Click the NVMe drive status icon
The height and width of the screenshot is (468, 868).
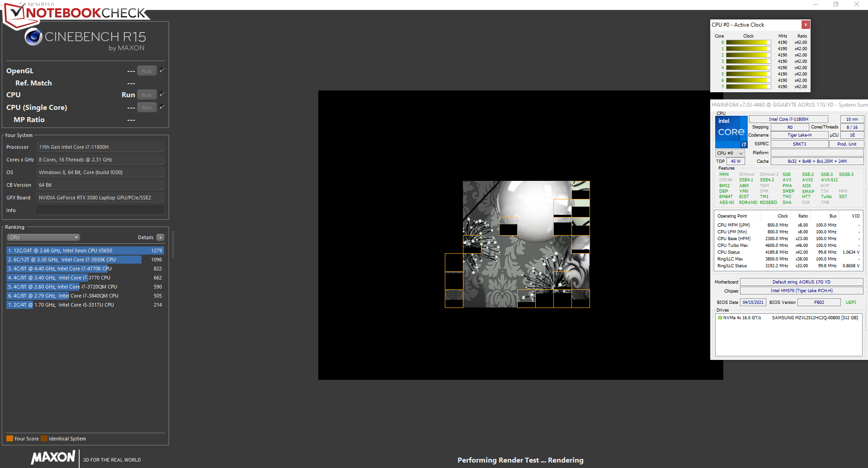[x=720, y=318]
